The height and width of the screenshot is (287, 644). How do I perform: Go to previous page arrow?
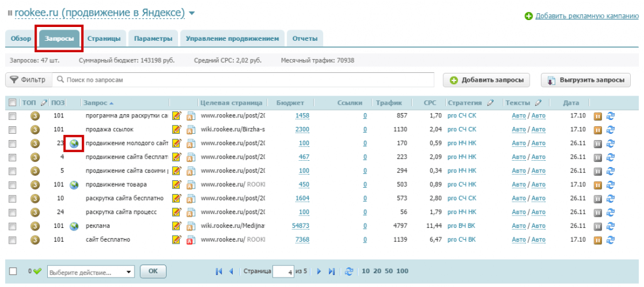(231, 271)
